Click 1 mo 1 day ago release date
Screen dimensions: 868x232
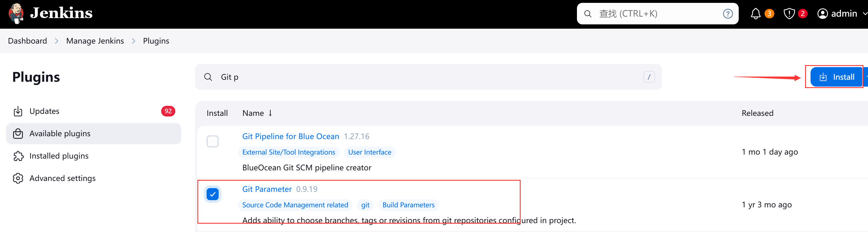(770, 152)
